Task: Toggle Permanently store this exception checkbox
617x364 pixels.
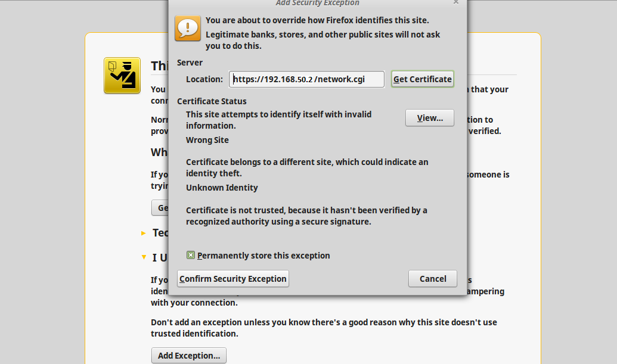Action: click(190, 256)
